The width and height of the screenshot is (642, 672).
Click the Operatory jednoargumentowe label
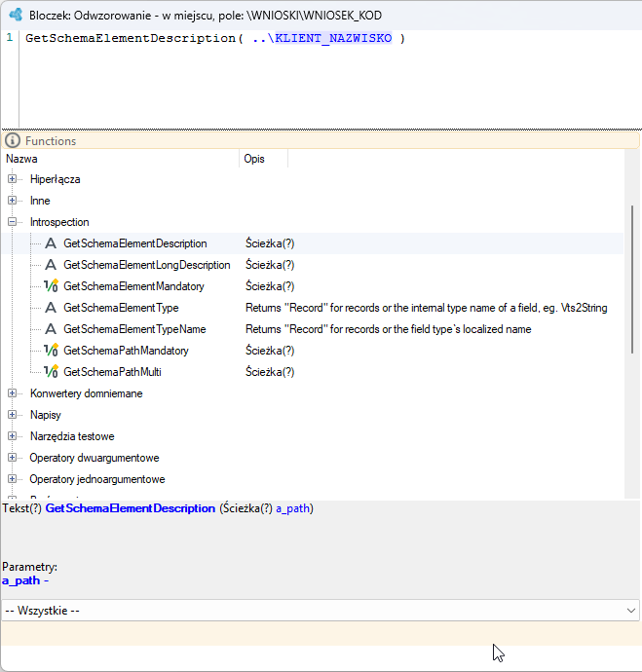[x=97, y=479]
